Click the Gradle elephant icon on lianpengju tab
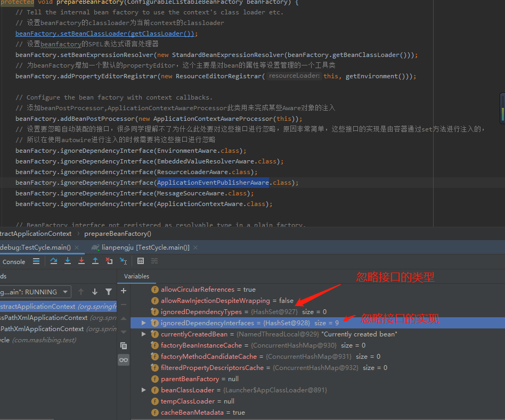The image size is (505, 420). tap(95, 248)
